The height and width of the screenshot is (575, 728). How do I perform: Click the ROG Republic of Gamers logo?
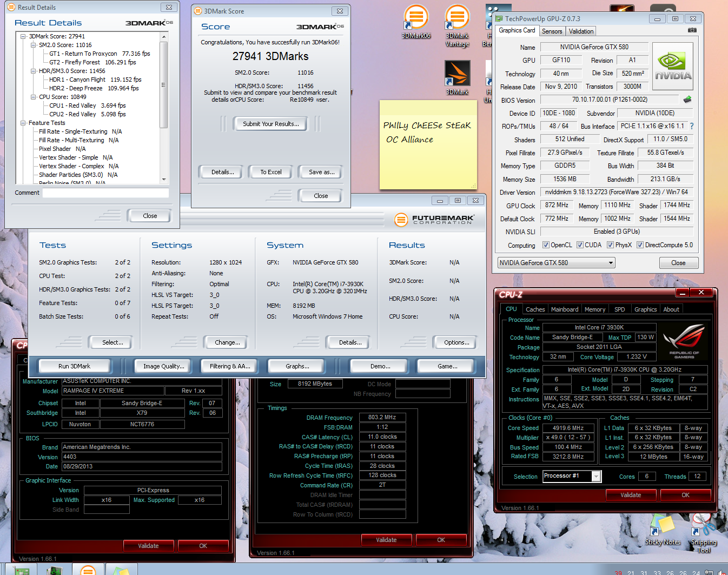tap(684, 341)
